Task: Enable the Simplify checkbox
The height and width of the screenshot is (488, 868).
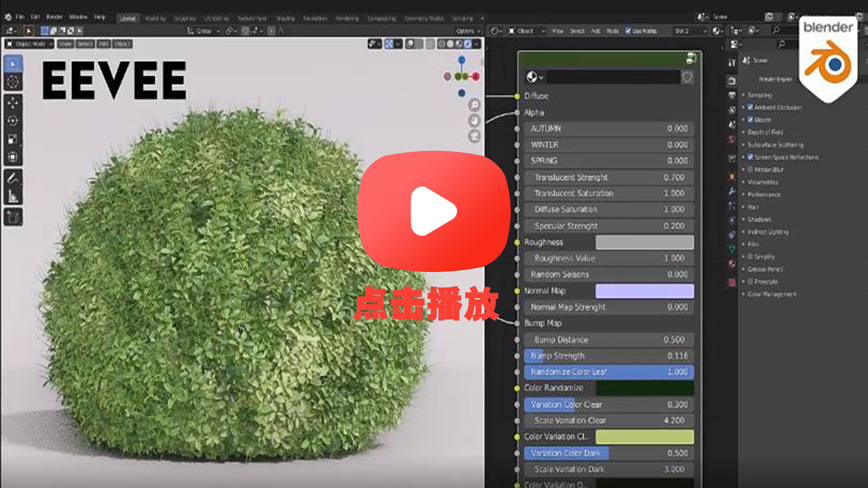Action: pyautogui.click(x=750, y=256)
